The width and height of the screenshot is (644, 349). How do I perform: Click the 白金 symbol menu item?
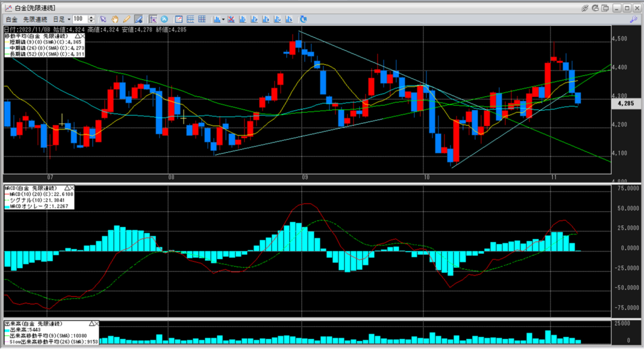point(11,19)
